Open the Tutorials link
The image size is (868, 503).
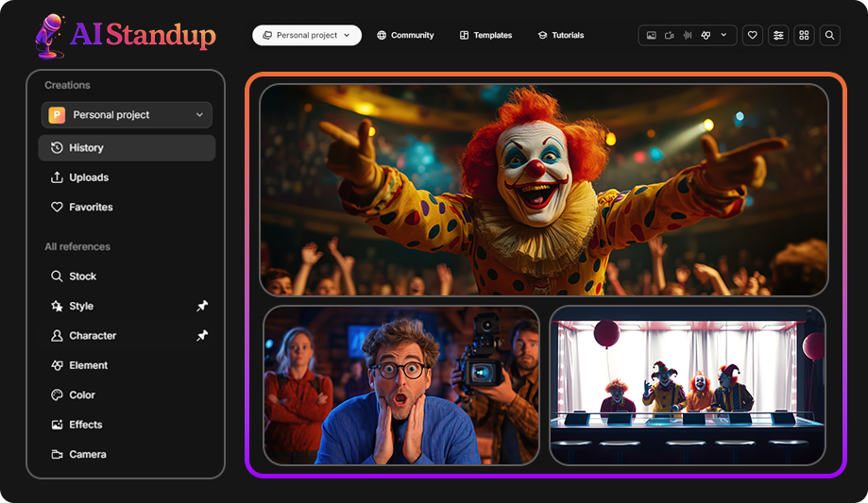pos(561,35)
